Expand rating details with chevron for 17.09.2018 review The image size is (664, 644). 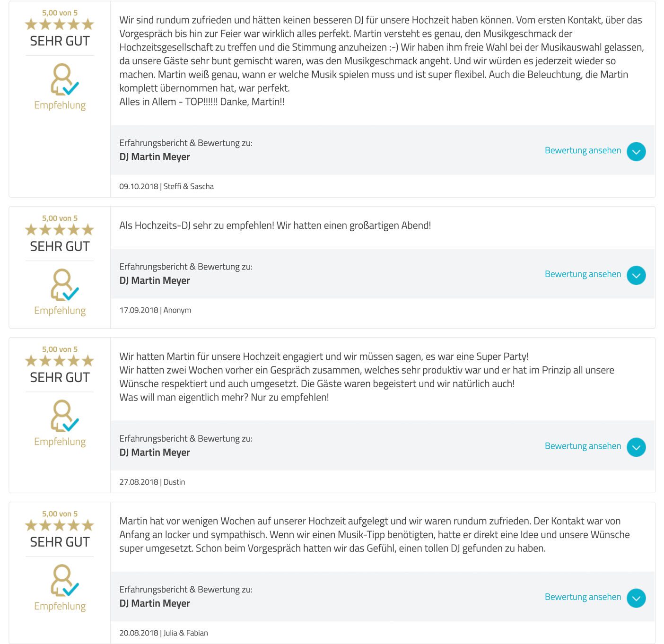(636, 275)
